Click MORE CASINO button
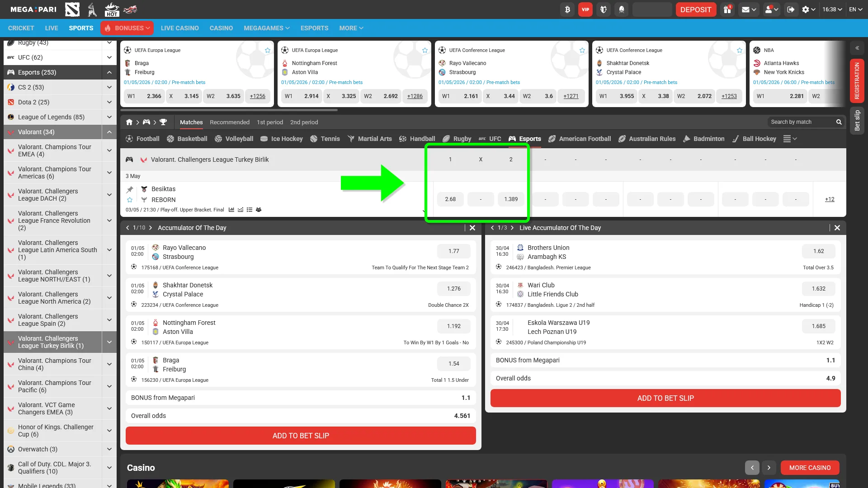This screenshot has height=488, width=868. (810, 468)
